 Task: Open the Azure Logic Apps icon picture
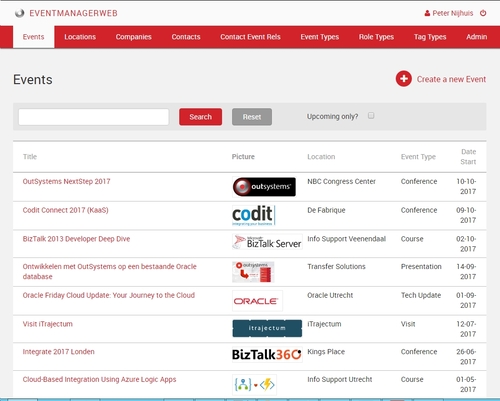point(254,385)
